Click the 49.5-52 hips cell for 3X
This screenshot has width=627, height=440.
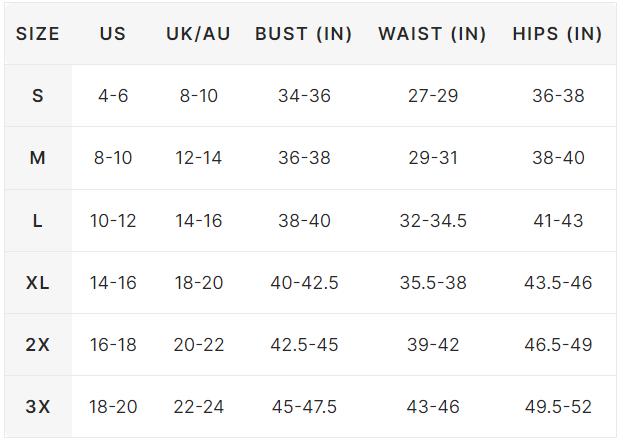pos(558,407)
